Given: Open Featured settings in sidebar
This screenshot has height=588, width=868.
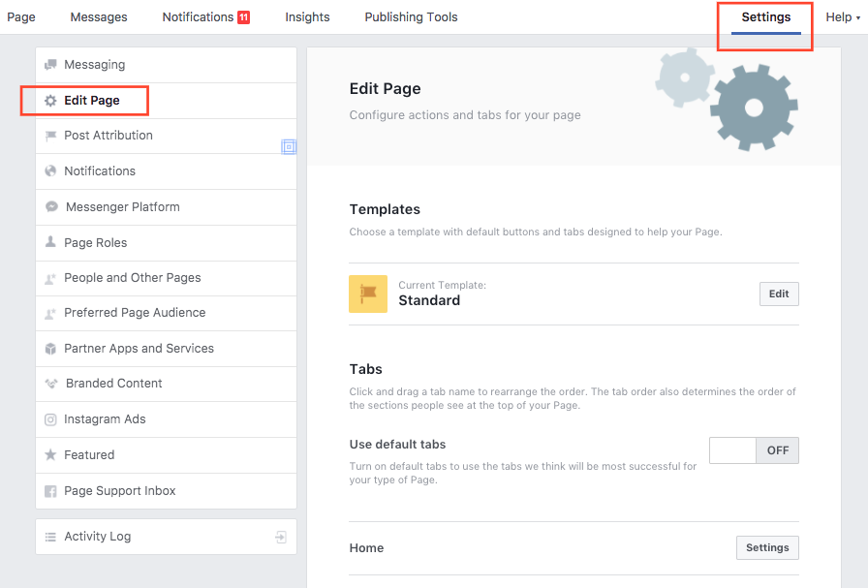Looking at the screenshot, I should point(166,455).
